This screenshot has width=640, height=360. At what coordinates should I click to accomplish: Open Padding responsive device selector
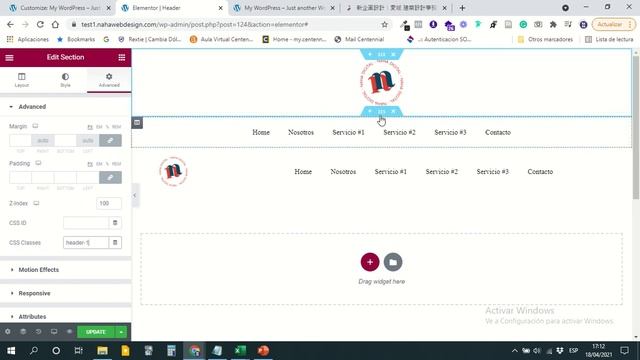(38, 163)
